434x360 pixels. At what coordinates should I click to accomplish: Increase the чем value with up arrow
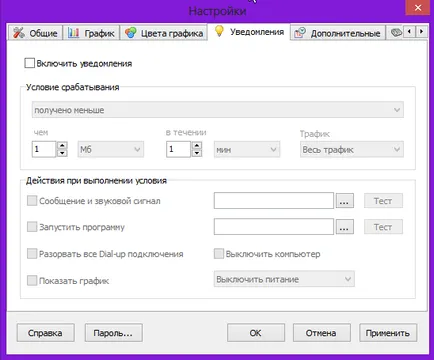coord(62,145)
